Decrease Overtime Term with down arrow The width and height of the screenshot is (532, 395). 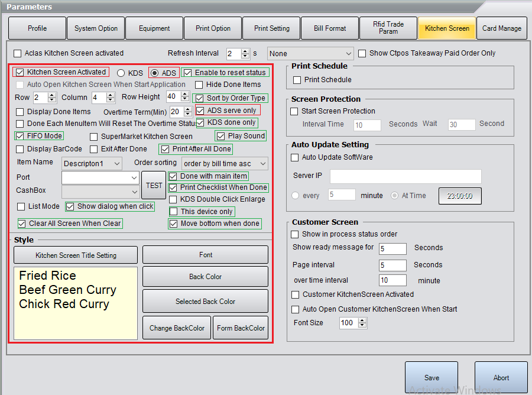tap(187, 114)
